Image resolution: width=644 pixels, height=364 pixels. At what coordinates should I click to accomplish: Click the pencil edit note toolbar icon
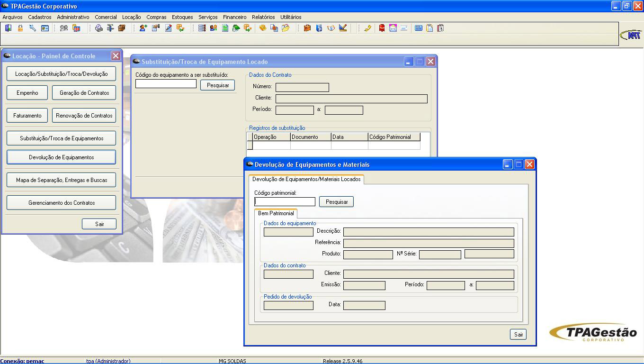(168, 28)
